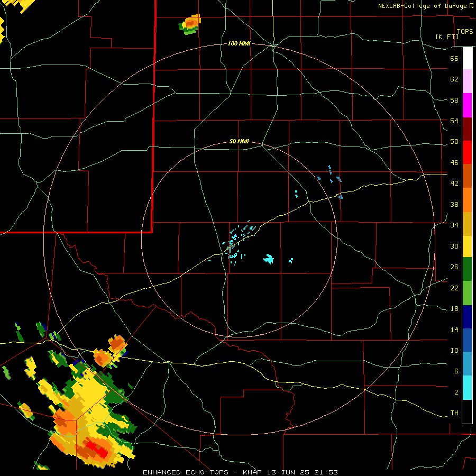The image size is (476, 476).
Task: Click the TOPS legend heading
Action: (465, 32)
